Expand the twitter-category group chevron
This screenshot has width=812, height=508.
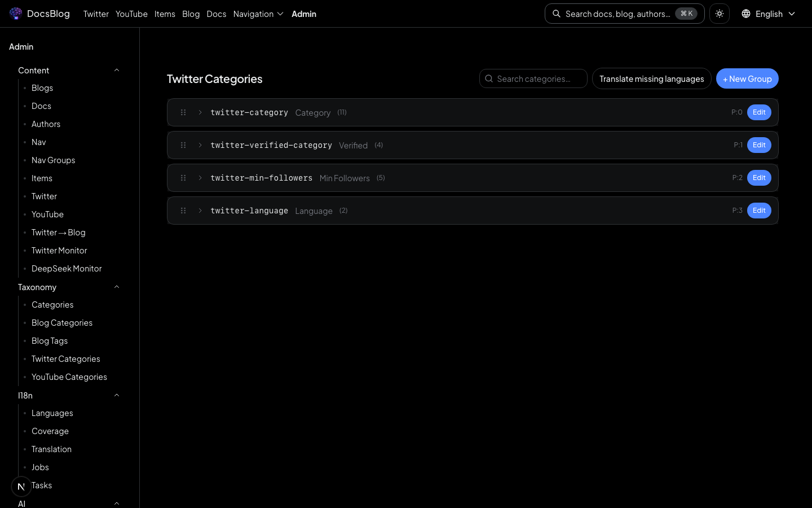pos(200,112)
